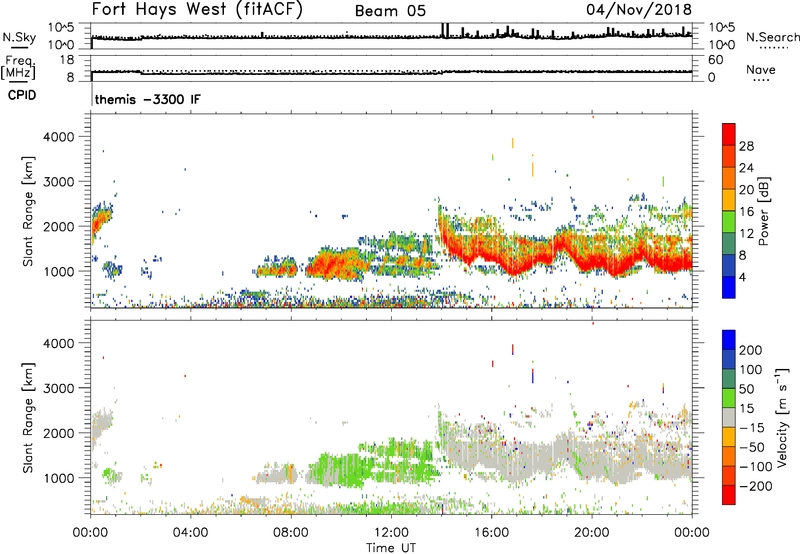800x554 pixels.
Task: Click the '60' tick on the Nave axis
Action: [x=716, y=60]
